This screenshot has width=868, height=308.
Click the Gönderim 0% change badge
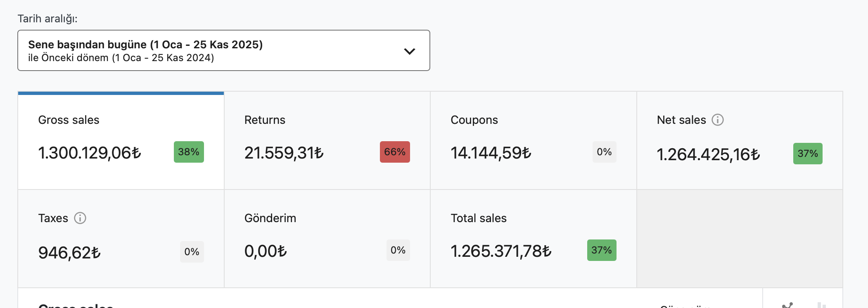[x=398, y=250]
